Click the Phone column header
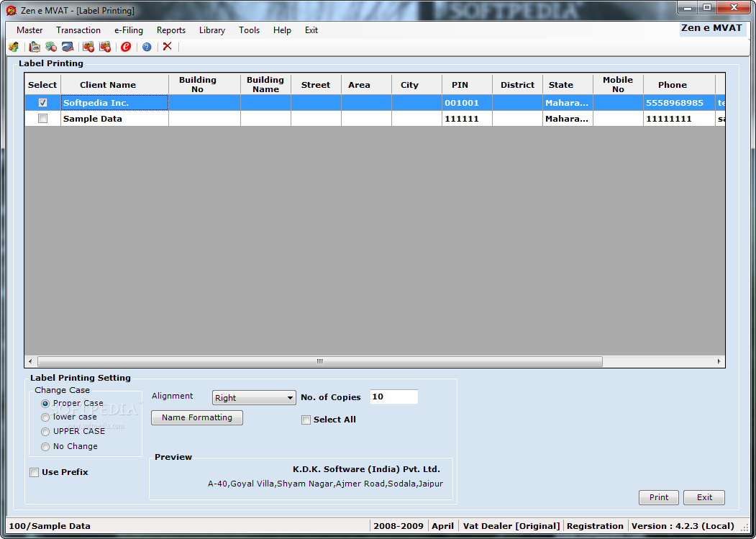 point(679,84)
